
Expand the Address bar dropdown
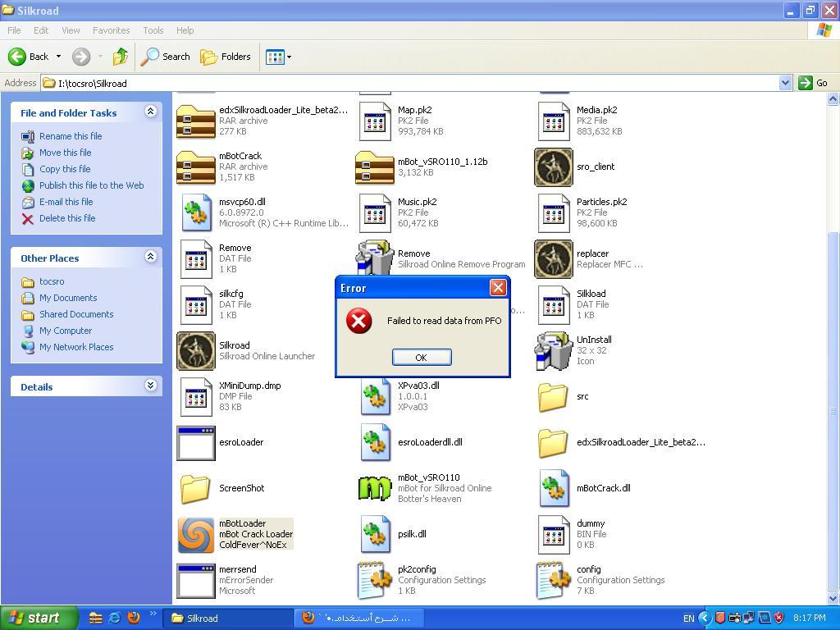point(785,83)
